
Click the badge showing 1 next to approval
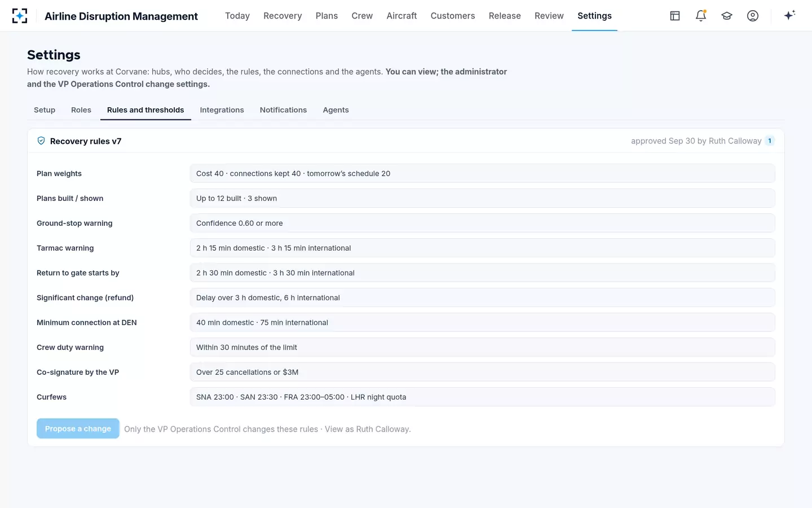(770, 141)
